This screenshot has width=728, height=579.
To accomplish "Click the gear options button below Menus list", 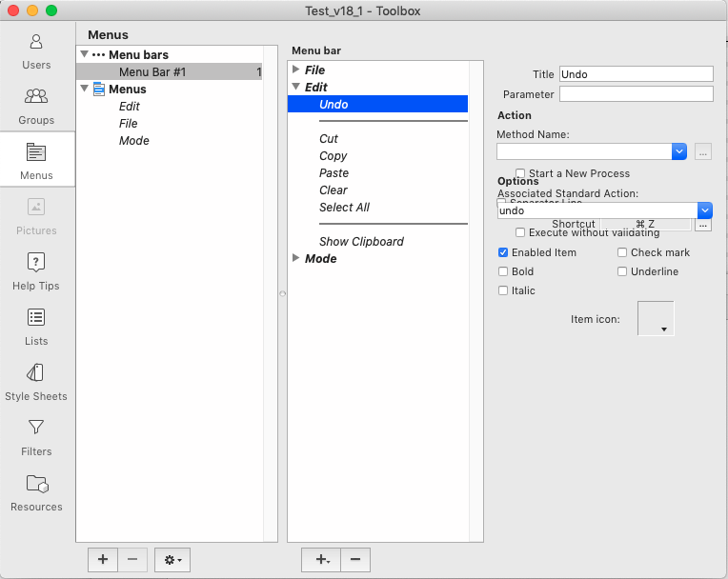I will 172,560.
